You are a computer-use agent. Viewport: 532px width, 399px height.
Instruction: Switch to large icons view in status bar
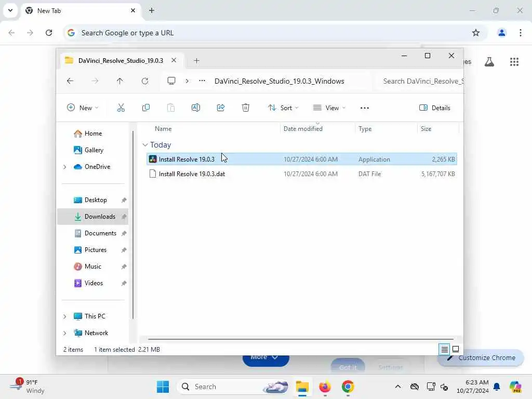[456, 349]
